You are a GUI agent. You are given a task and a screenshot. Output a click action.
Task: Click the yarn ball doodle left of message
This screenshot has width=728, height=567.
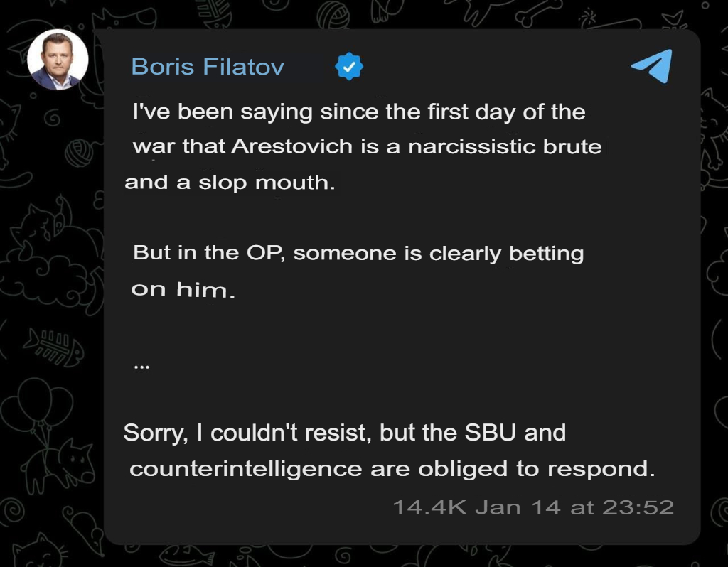(x=80, y=153)
